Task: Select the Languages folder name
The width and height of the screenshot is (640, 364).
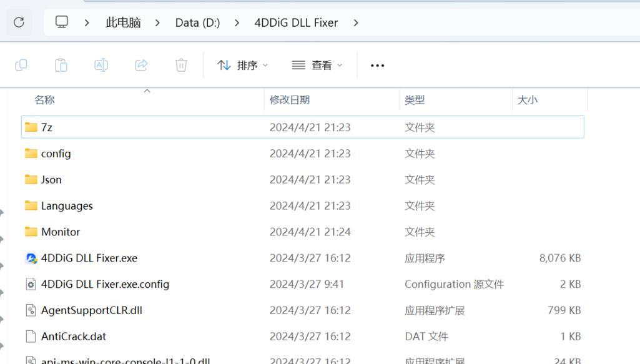Action: coord(67,206)
